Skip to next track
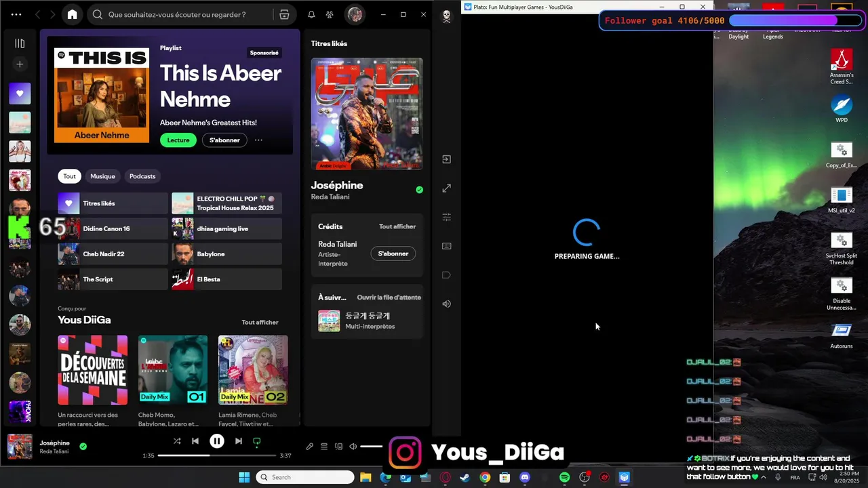Image resolution: width=868 pixels, height=488 pixels. (238, 441)
